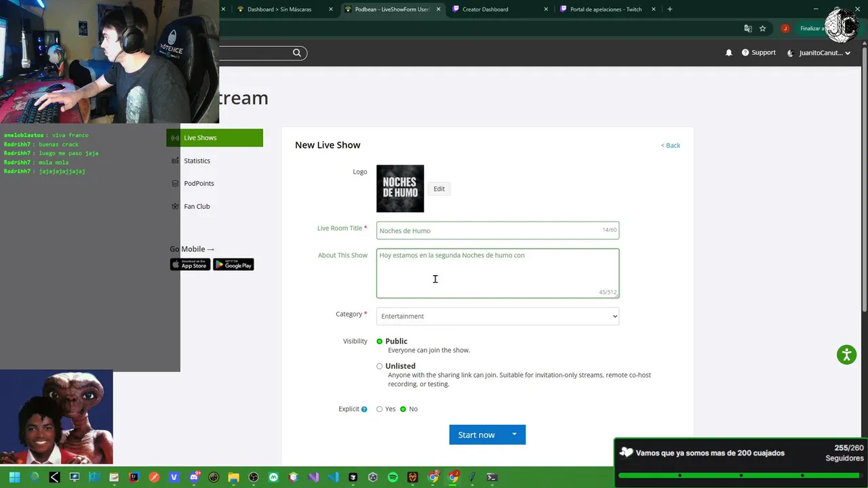The width and height of the screenshot is (868, 488).
Task: Close the Creator Dashboard tab
Action: 546,9
